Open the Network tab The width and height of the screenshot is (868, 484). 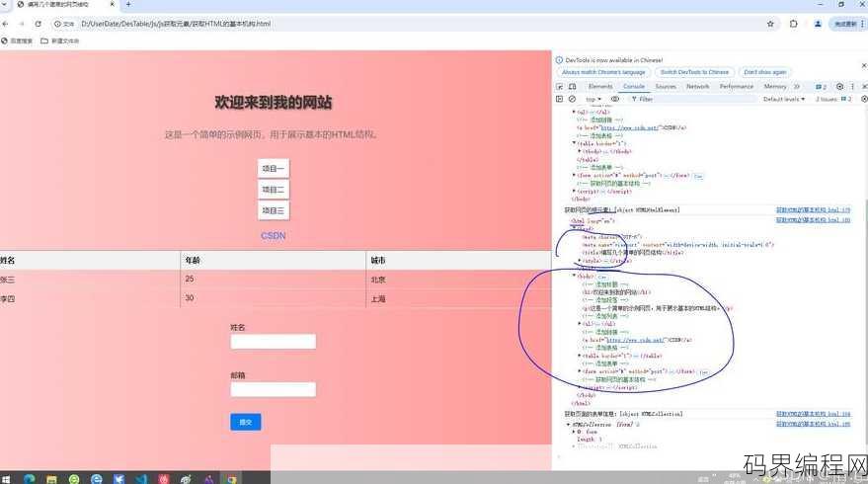click(x=697, y=86)
